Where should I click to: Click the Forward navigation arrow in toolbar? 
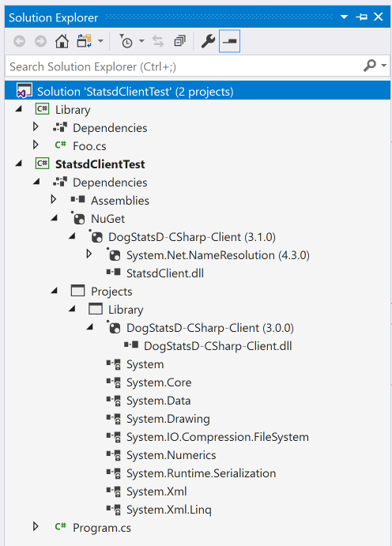(x=41, y=41)
